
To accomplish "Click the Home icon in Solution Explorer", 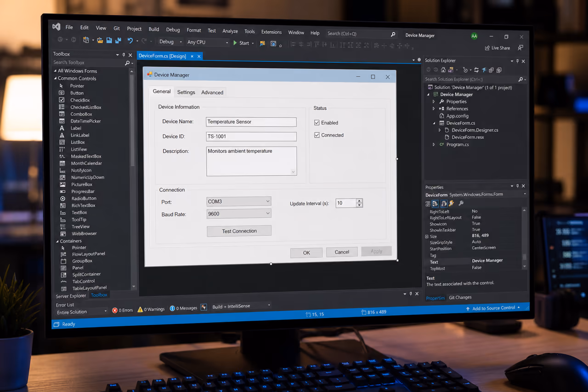I will click(443, 70).
